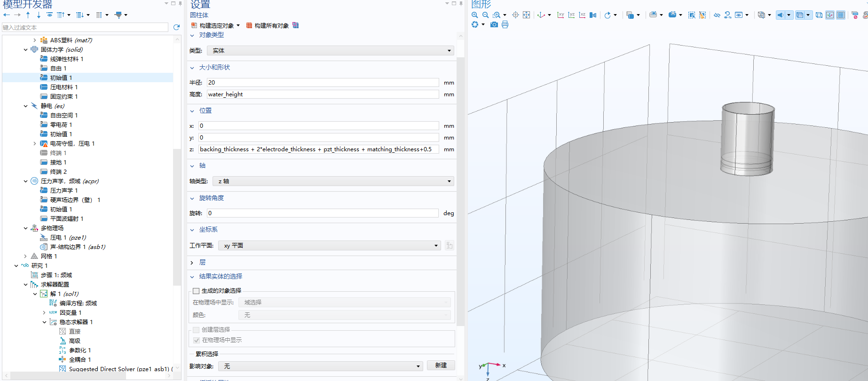
Task: Toggle the grid display icon in graphics
Action: coord(841,15)
